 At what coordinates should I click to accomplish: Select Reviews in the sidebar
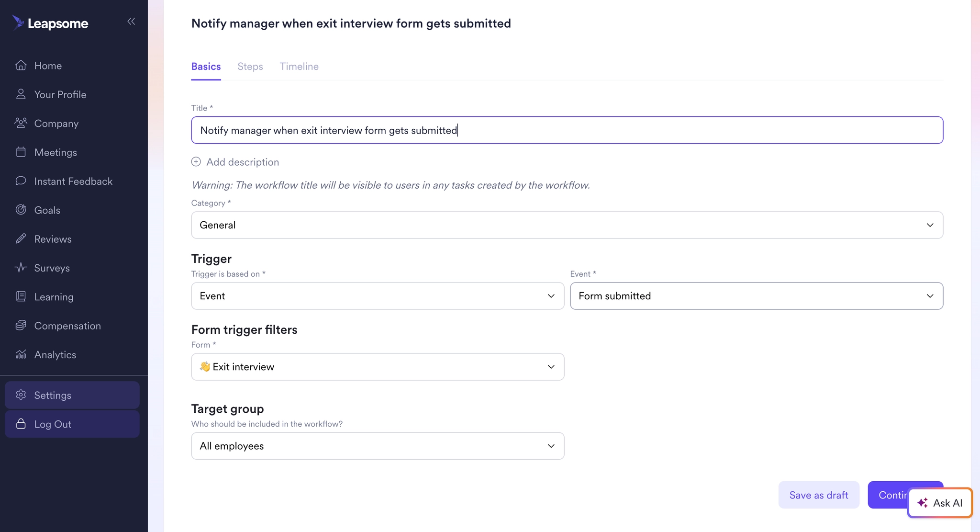pos(52,239)
